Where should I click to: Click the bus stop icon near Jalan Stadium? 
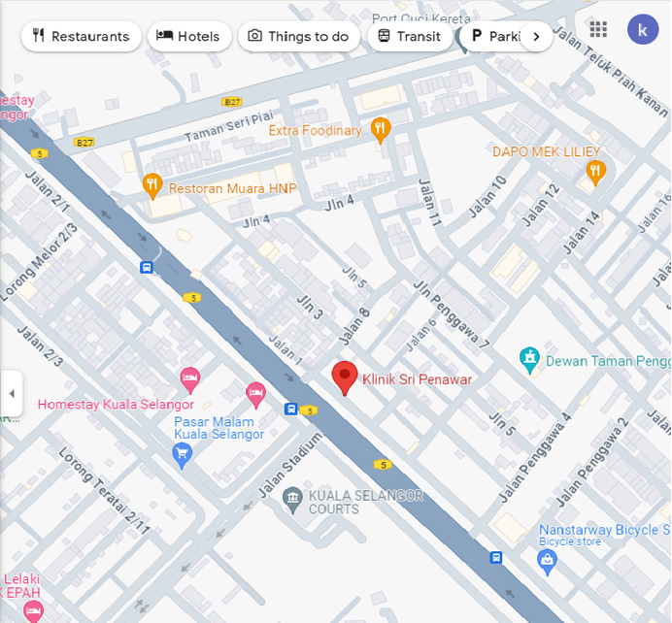pyautogui.click(x=291, y=409)
